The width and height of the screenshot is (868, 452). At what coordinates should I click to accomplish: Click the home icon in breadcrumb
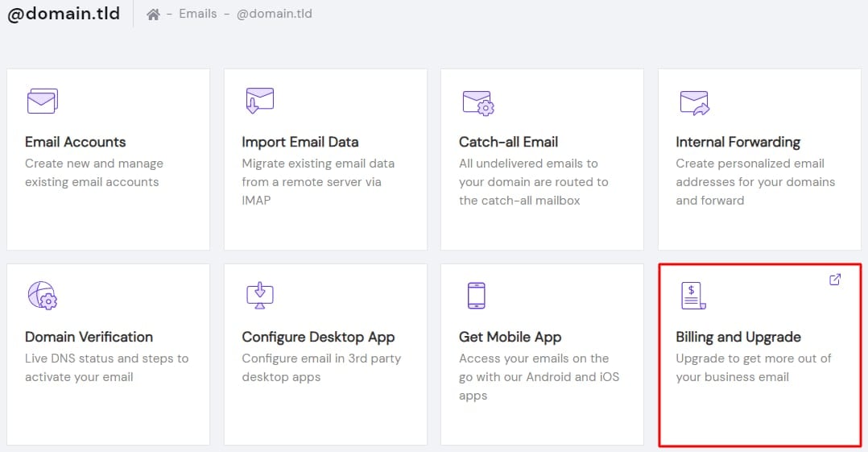(x=153, y=15)
